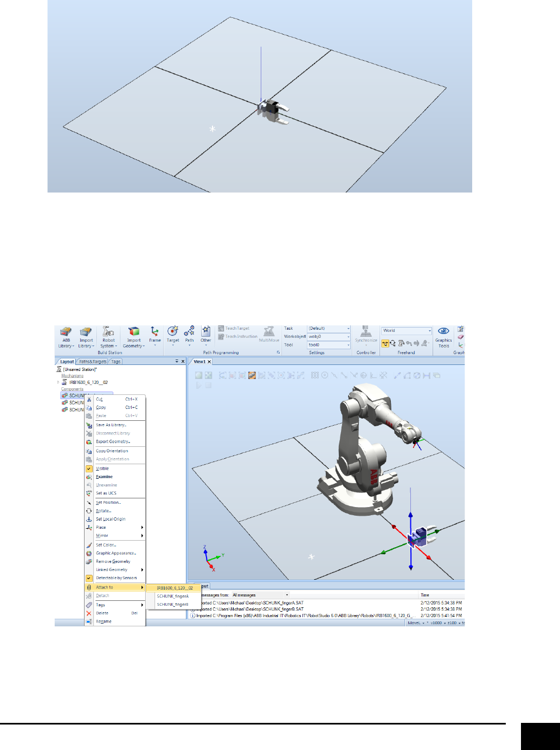Click the Attach to paperclip icon
The height and width of the screenshot is (750, 560).
[x=89, y=587]
